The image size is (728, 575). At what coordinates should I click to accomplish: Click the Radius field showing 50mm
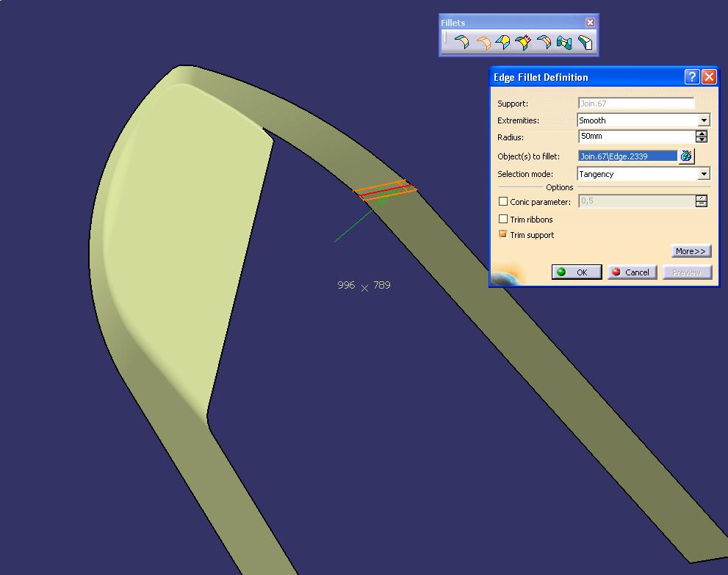(x=637, y=137)
